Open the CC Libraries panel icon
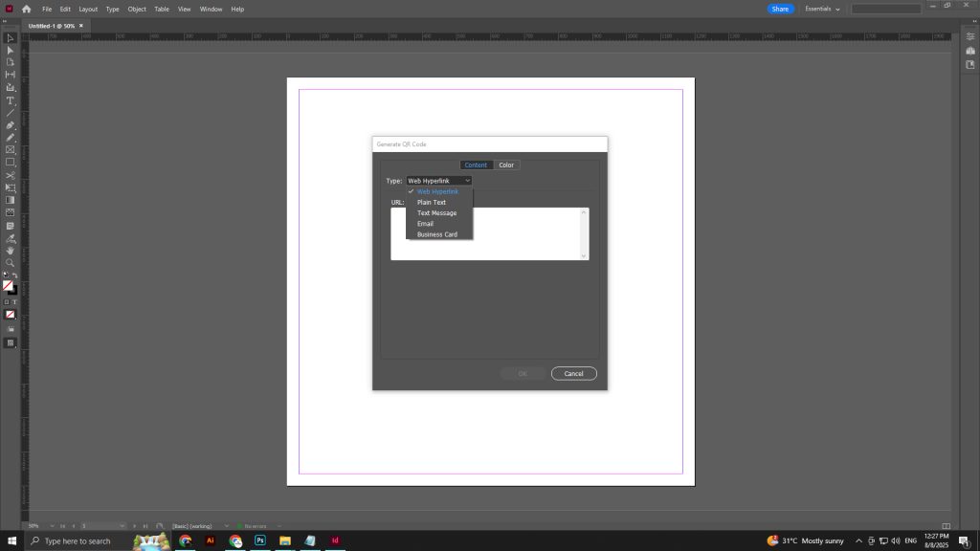 (x=969, y=64)
